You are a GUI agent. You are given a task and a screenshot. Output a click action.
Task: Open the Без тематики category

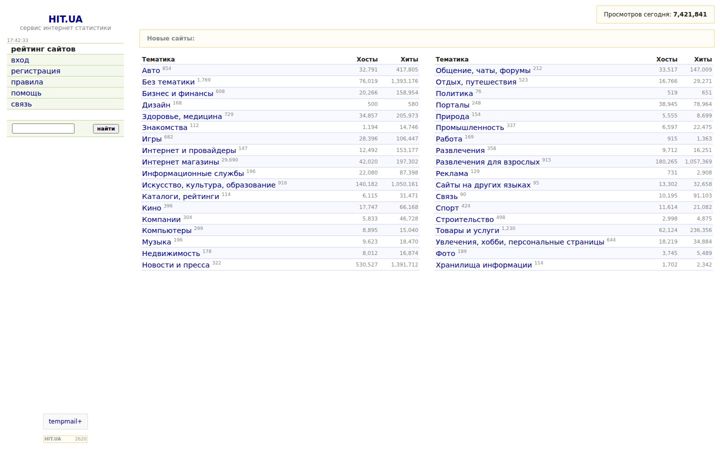[168, 82]
